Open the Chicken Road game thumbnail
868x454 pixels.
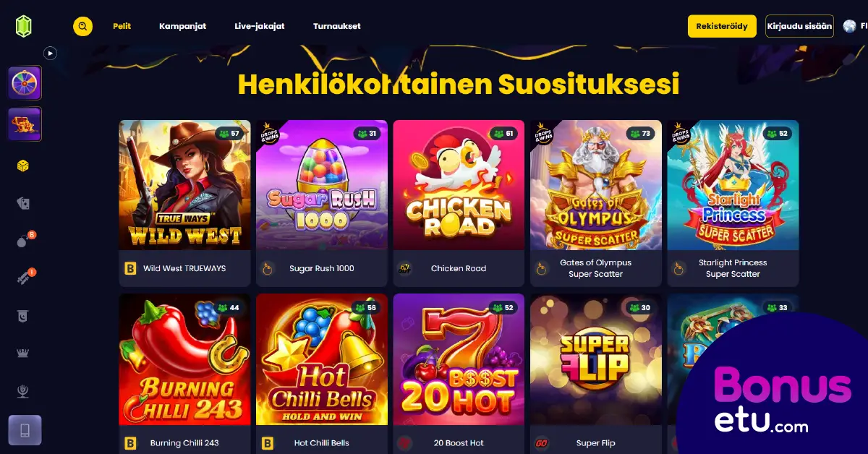tap(459, 185)
